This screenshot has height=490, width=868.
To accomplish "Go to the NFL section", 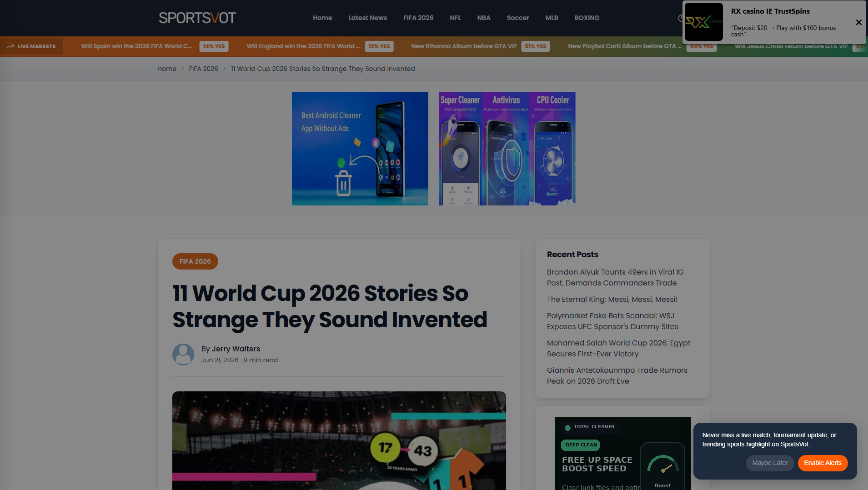I will [x=455, y=18].
